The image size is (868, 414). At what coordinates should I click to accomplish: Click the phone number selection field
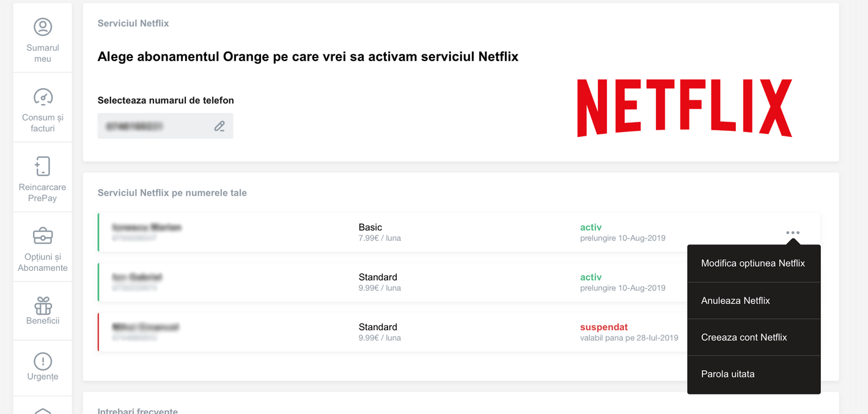click(165, 126)
